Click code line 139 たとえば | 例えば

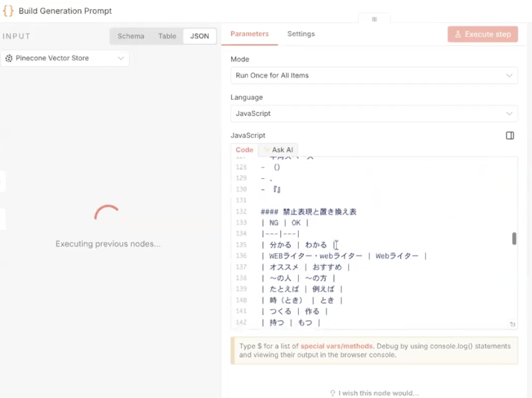[302, 289]
